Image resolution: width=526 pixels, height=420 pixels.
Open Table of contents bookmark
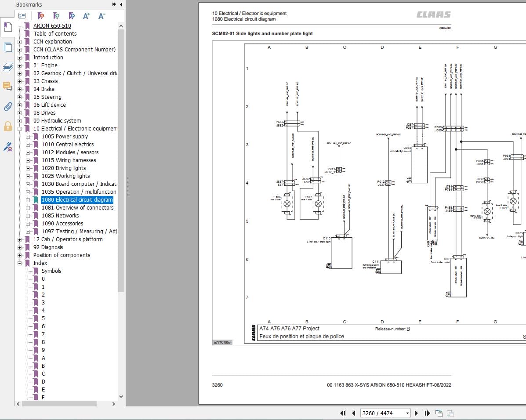point(55,33)
